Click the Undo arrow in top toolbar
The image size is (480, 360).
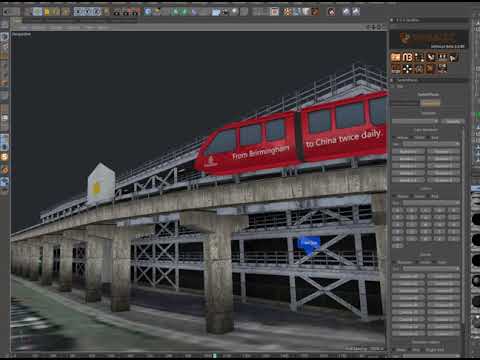(x=7, y=12)
